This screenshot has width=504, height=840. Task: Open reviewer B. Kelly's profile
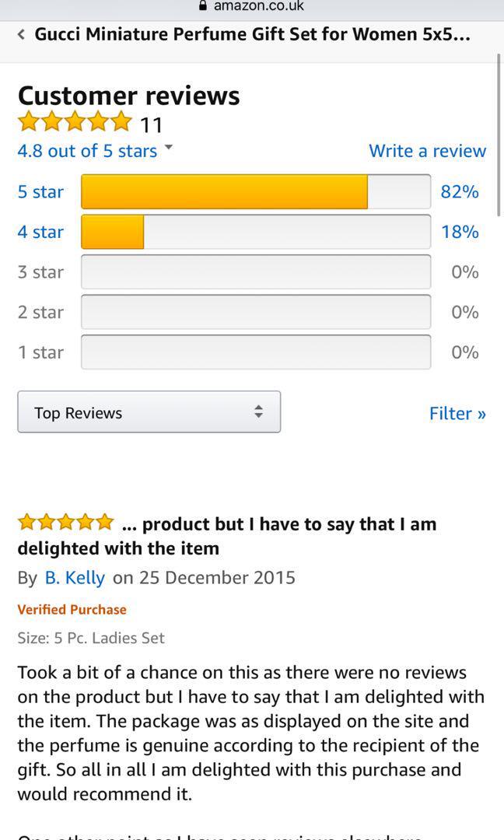point(75,578)
